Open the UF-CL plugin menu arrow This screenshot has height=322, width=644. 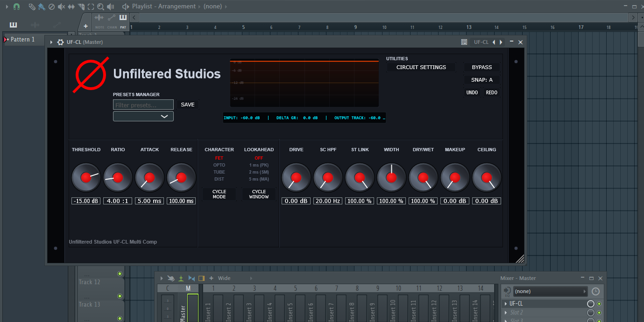pos(51,42)
